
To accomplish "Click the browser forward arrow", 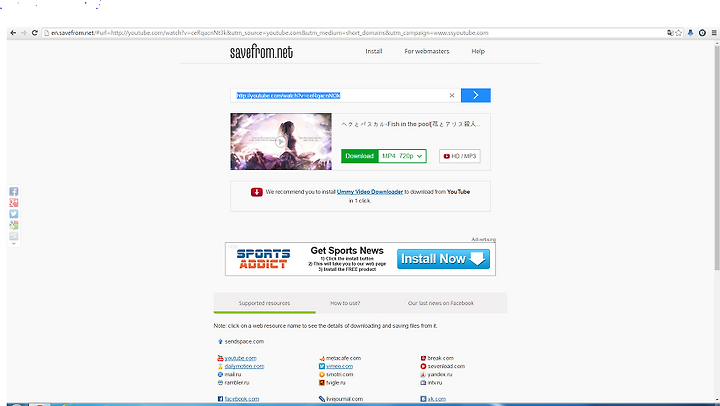I will coord(24,33).
